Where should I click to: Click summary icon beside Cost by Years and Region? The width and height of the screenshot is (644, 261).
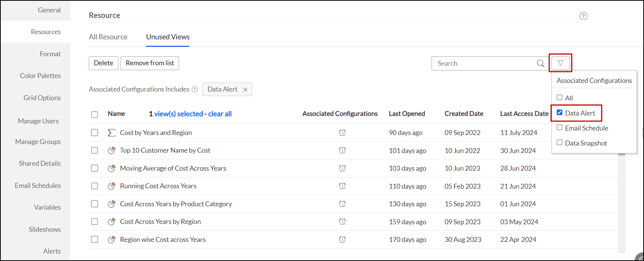(x=111, y=133)
